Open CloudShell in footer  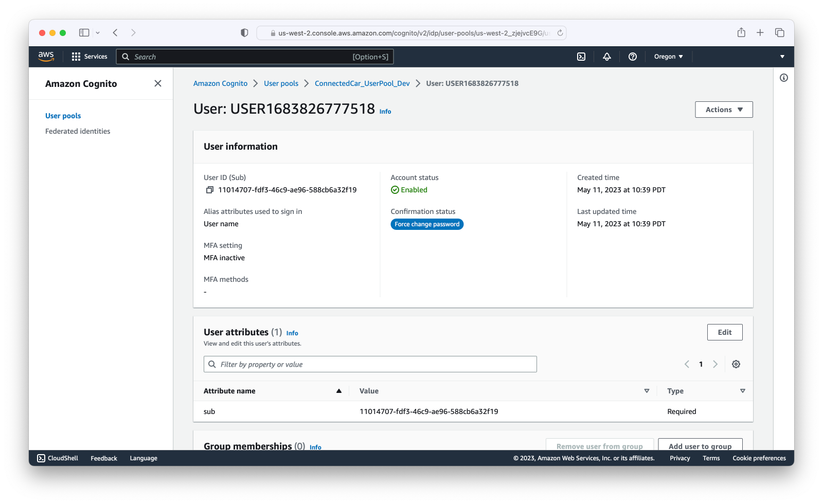click(58, 458)
